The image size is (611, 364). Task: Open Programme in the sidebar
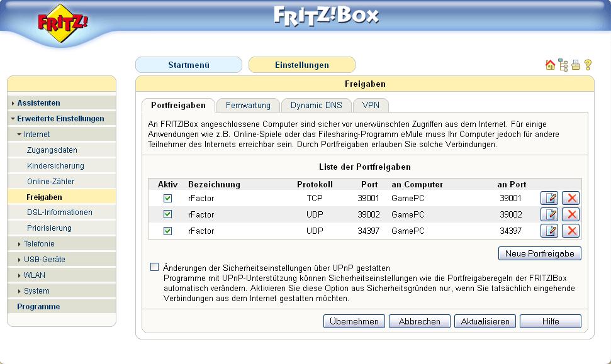click(x=62, y=306)
